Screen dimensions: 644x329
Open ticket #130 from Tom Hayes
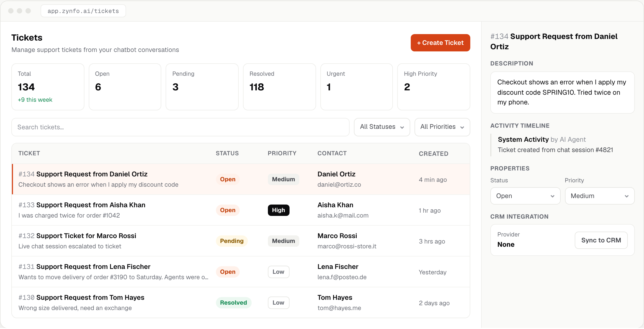[241, 302]
